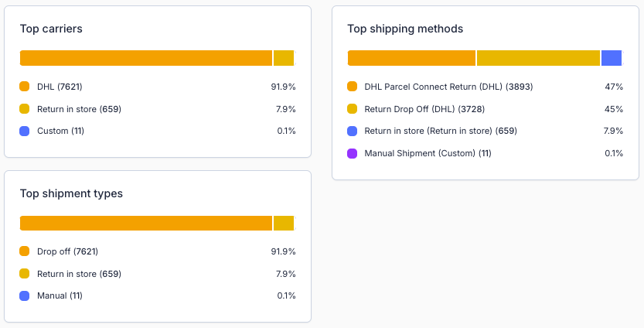Select the Custom (11) carrier label
This screenshot has width=644, height=328.
coord(60,131)
